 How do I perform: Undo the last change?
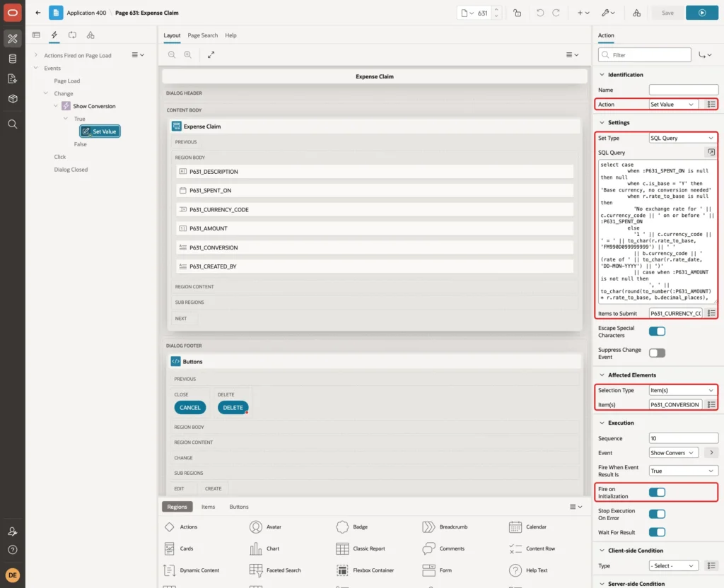pos(540,13)
